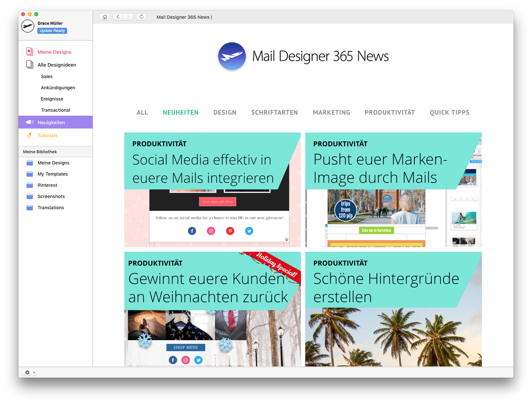
Task: Open the Pinterest library folder
Action: coord(47,185)
